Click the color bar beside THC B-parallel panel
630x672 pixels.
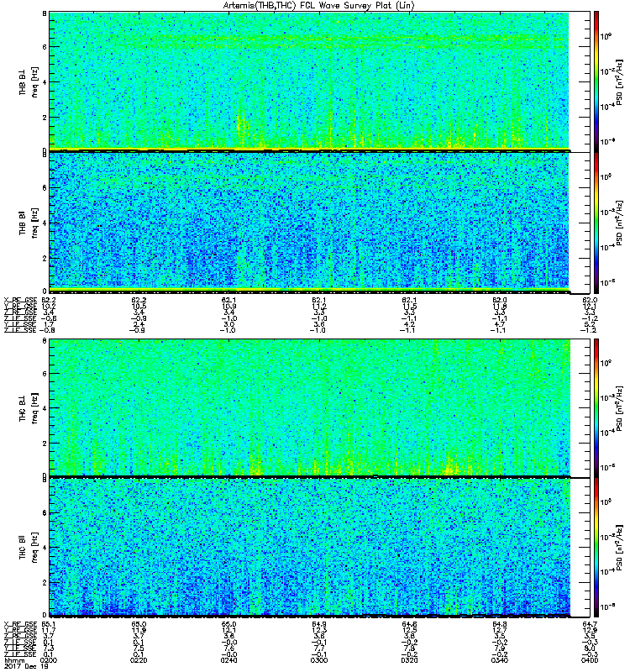pos(596,548)
